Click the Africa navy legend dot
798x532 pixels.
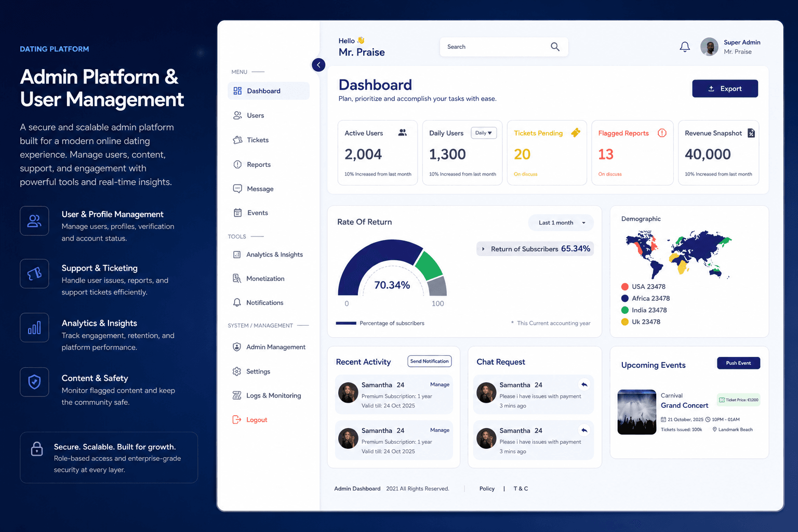click(625, 298)
